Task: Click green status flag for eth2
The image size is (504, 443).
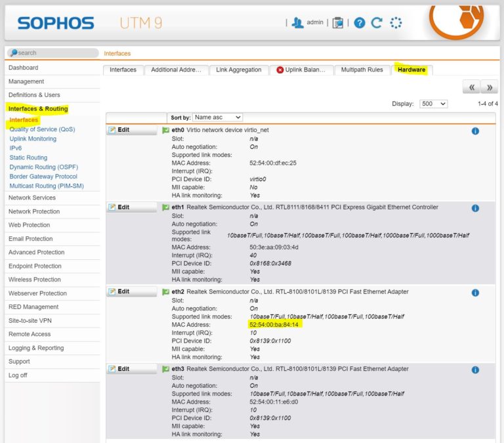Action: pos(165,292)
